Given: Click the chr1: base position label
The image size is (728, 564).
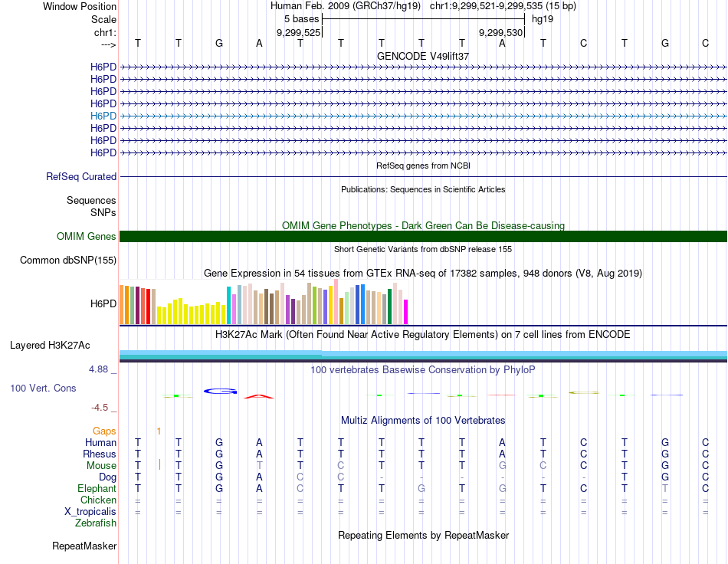Looking at the screenshot, I should [x=105, y=32].
